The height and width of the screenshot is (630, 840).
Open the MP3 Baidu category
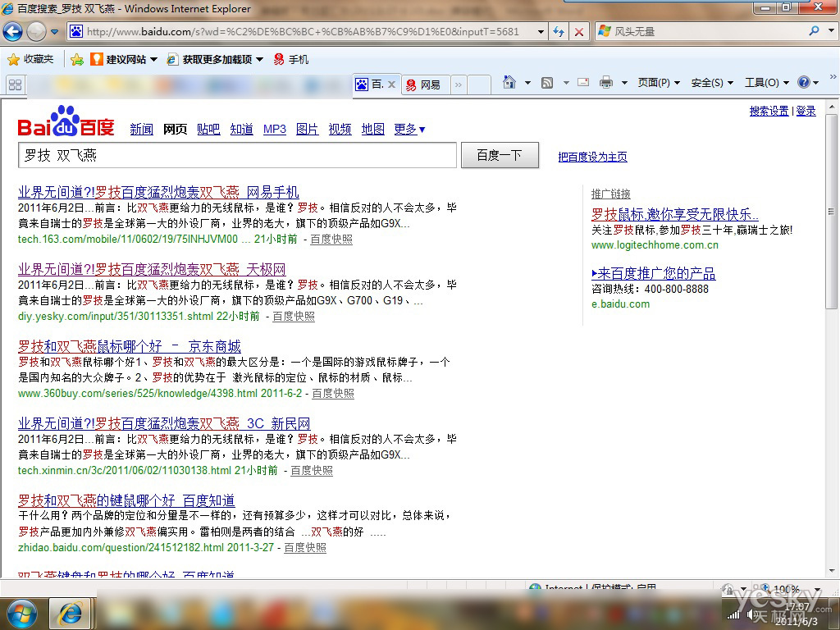click(x=275, y=129)
